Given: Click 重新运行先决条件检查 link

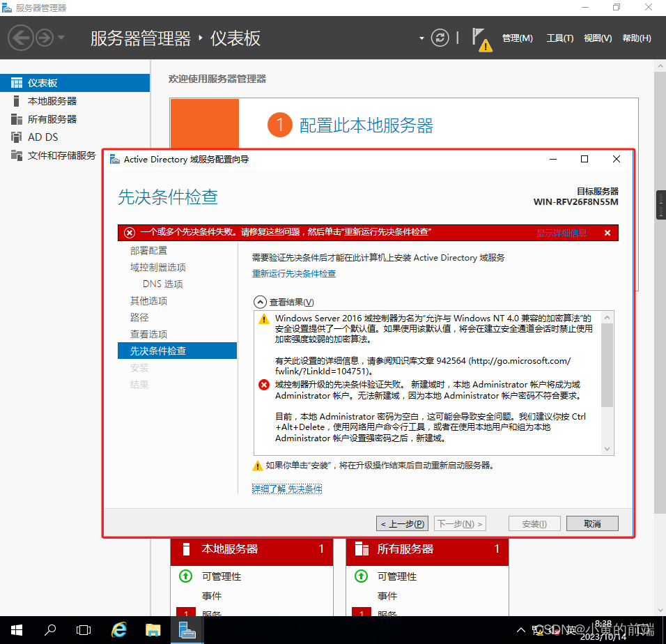Looking at the screenshot, I should point(294,274).
